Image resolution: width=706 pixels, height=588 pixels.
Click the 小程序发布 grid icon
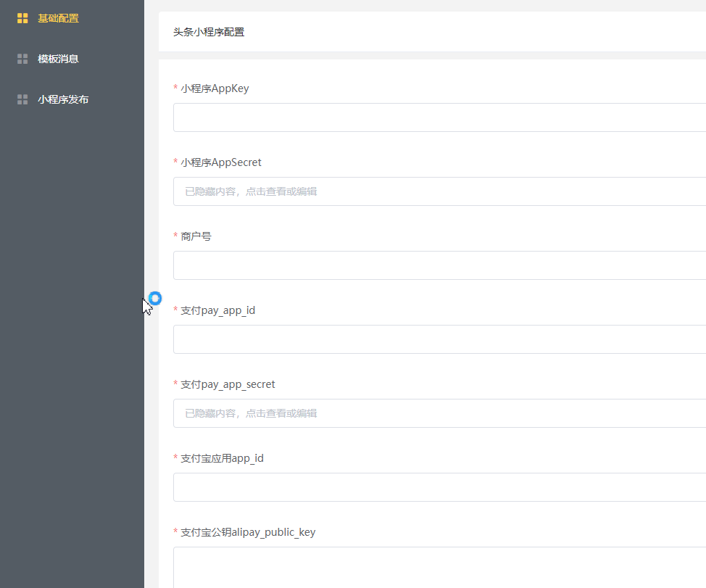click(x=22, y=99)
